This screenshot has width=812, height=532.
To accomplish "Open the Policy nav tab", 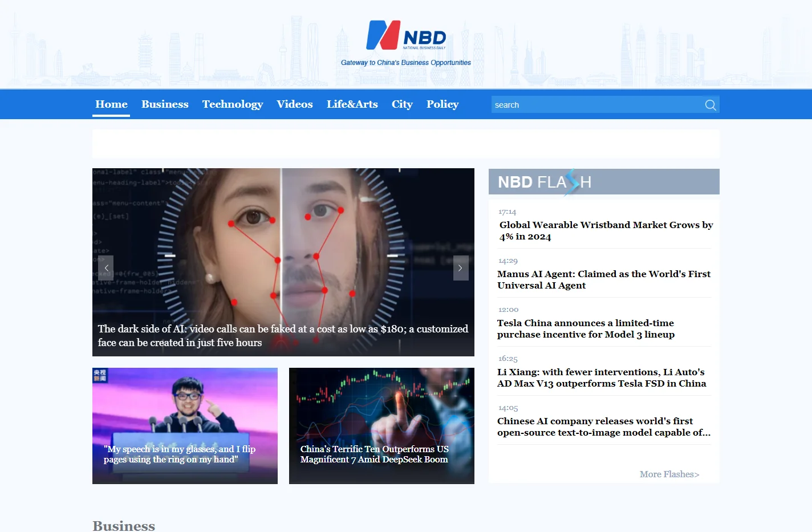I will point(442,104).
